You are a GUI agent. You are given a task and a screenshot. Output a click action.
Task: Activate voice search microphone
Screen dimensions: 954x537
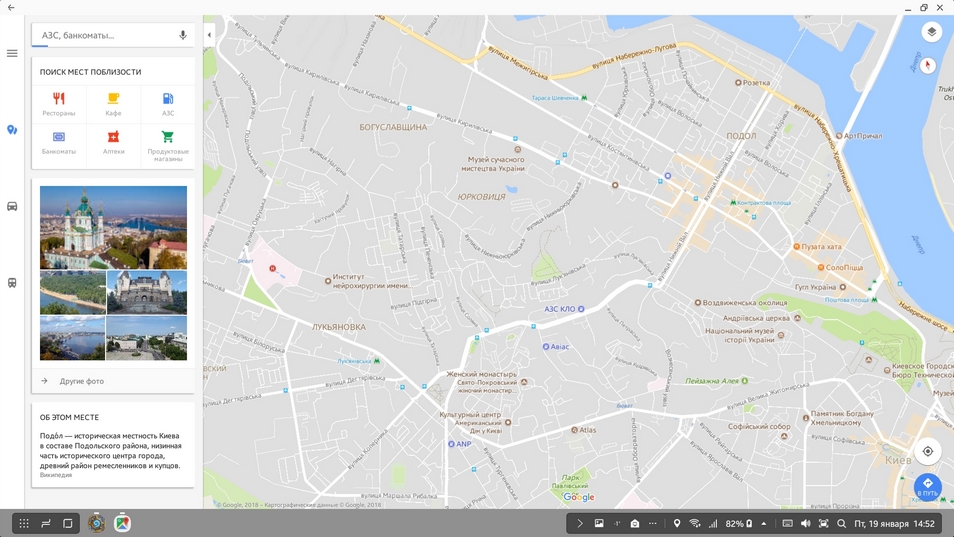tap(183, 35)
